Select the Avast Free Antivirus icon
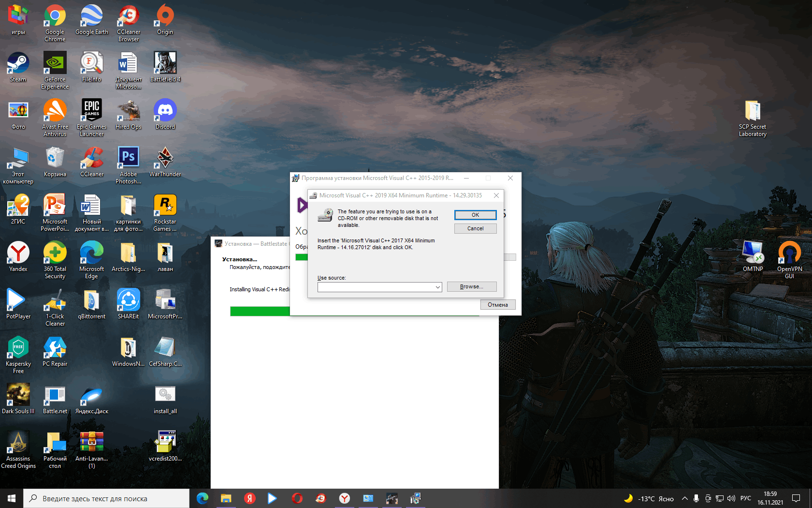Screen dimensions: 812x508 [55, 118]
